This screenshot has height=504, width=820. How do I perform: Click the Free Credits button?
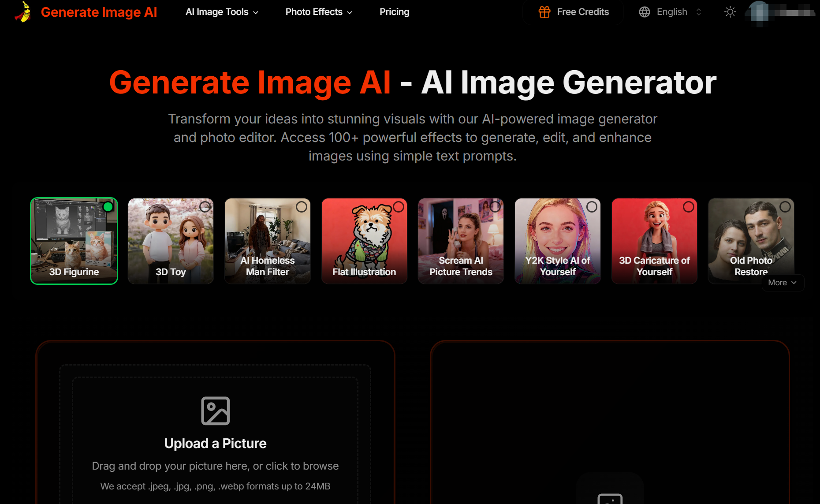click(x=574, y=12)
